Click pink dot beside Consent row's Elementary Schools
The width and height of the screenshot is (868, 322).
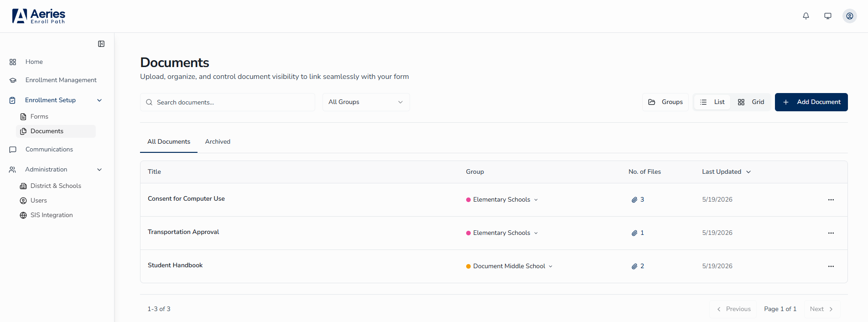(x=468, y=200)
